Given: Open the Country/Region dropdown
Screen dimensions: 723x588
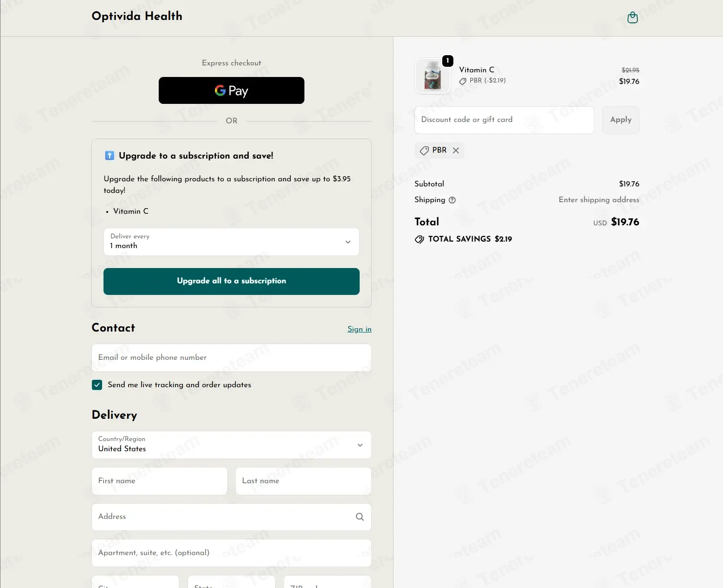Looking at the screenshot, I should 232,445.
